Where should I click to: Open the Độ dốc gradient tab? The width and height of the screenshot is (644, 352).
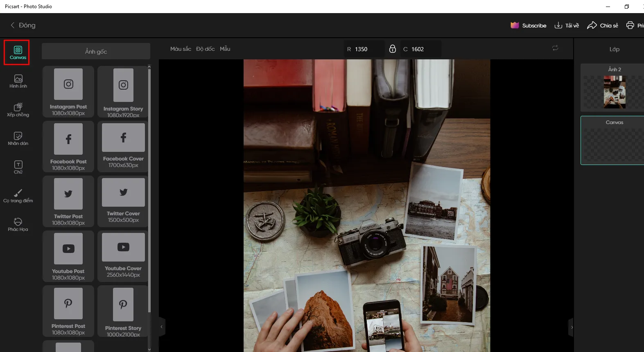click(x=205, y=49)
